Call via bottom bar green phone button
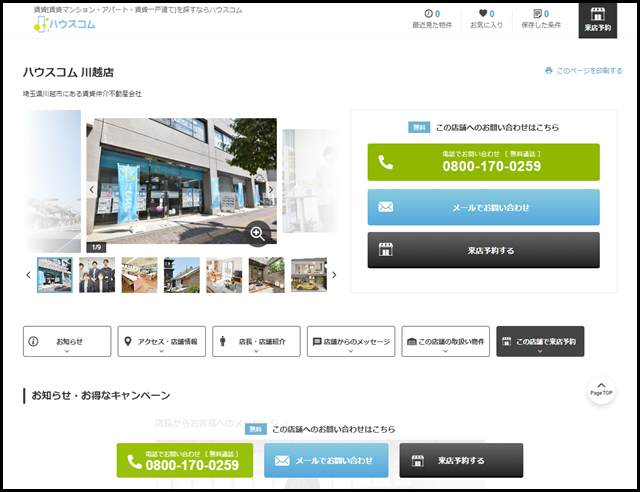The width and height of the screenshot is (640, 492). pyautogui.click(x=185, y=460)
